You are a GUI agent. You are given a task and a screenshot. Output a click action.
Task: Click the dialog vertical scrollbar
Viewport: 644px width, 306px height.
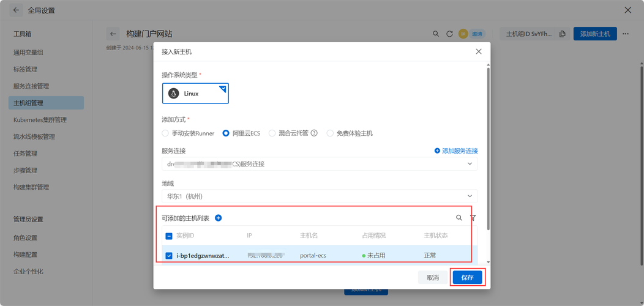tap(488, 148)
